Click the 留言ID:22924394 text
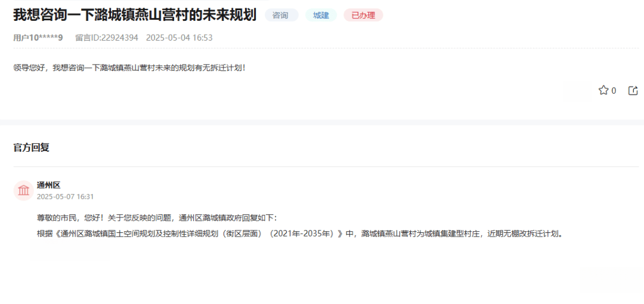Screen dimensions: 644x304 pyautogui.click(x=107, y=38)
